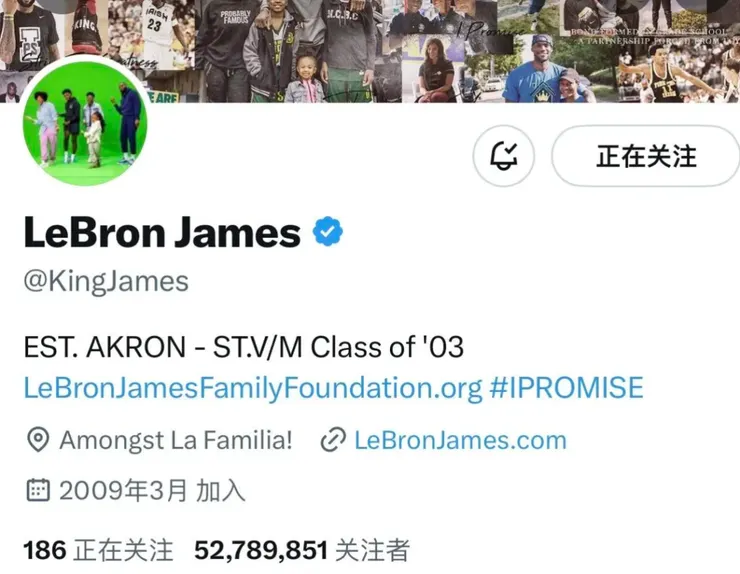Open the circular profile avatar photo

click(x=85, y=123)
